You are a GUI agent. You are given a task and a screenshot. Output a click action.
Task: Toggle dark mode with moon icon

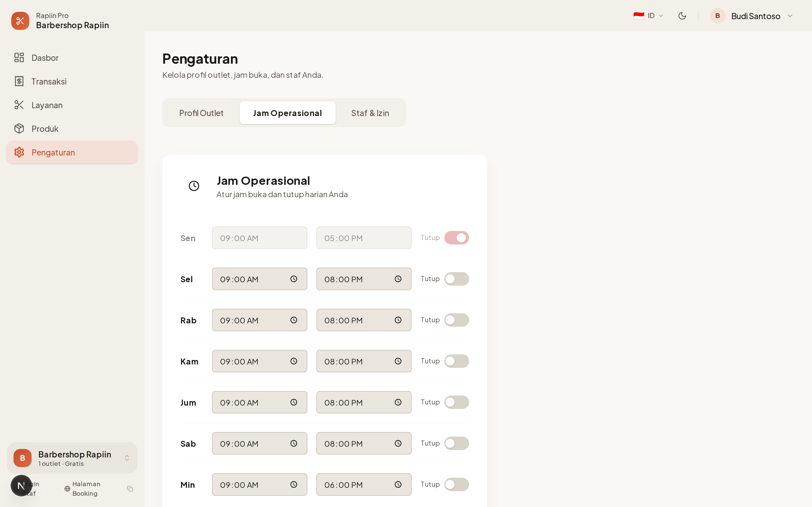click(682, 16)
